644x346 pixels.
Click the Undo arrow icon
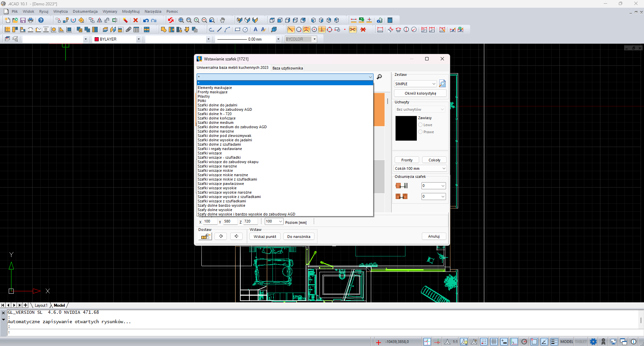[146, 20]
